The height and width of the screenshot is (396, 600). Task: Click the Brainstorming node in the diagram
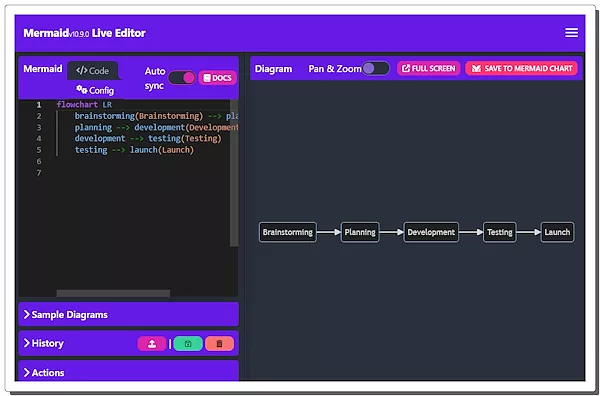[x=288, y=232]
